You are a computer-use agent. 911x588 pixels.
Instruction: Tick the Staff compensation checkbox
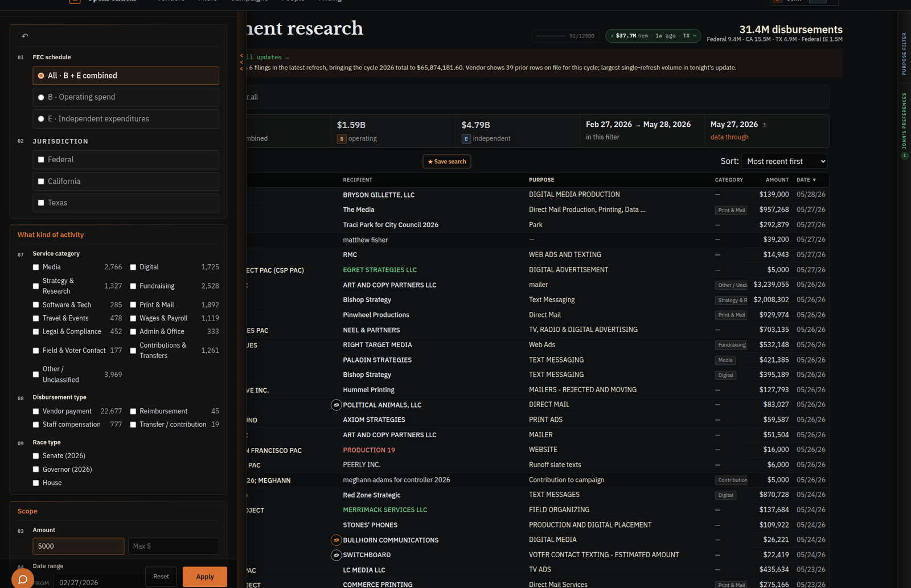(36, 425)
